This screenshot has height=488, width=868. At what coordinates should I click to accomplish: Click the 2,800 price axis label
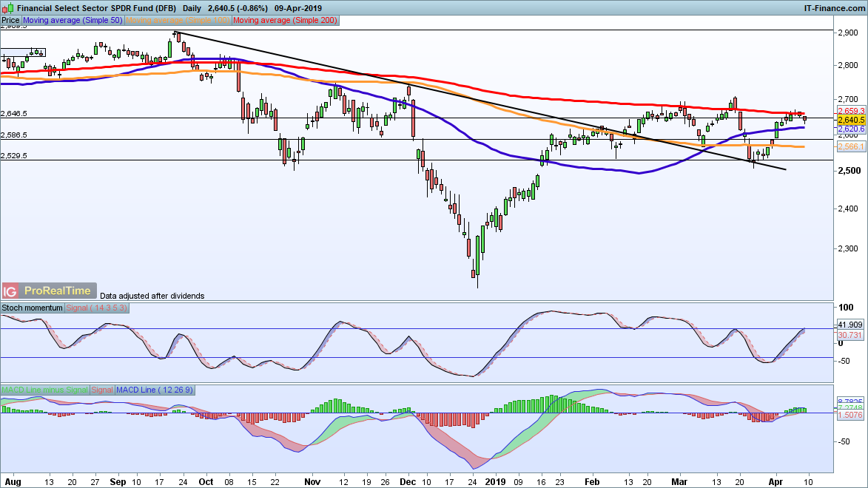point(848,65)
